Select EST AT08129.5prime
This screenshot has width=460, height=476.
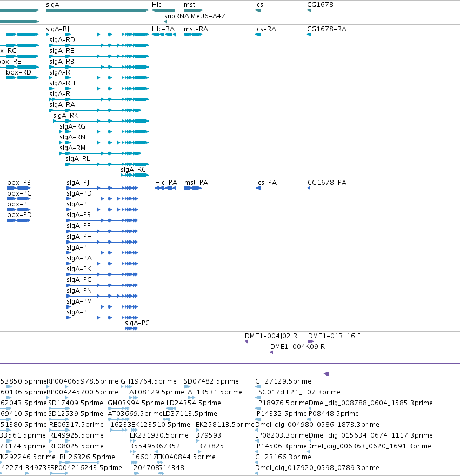click(134, 398)
